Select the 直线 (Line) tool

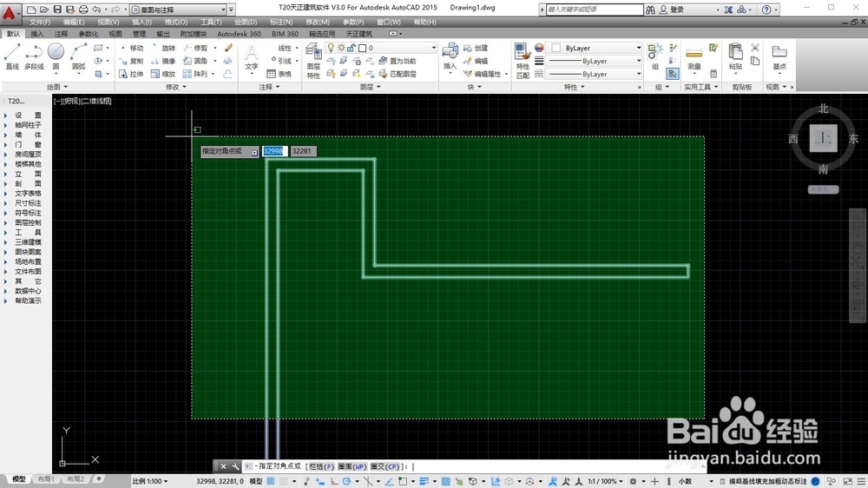[x=12, y=56]
